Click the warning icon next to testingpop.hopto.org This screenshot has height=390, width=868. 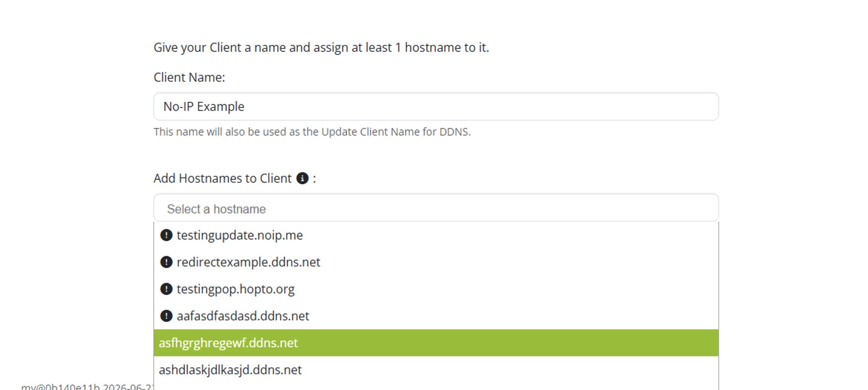tap(166, 289)
